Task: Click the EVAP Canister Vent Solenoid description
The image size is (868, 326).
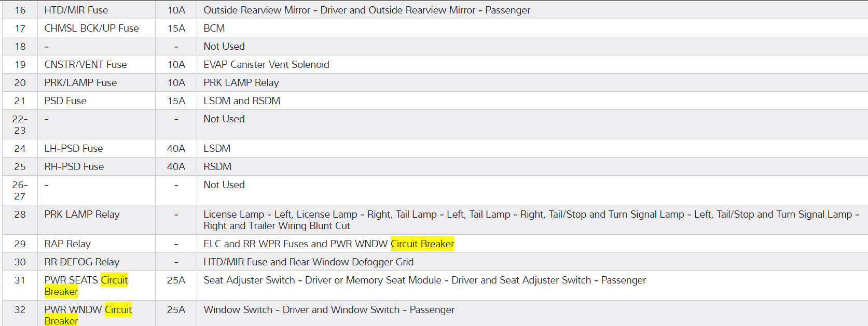Action: click(x=266, y=65)
